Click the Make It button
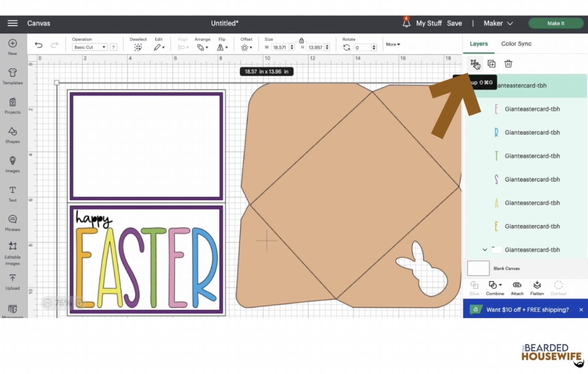The width and height of the screenshot is (588, 374). 555,23
